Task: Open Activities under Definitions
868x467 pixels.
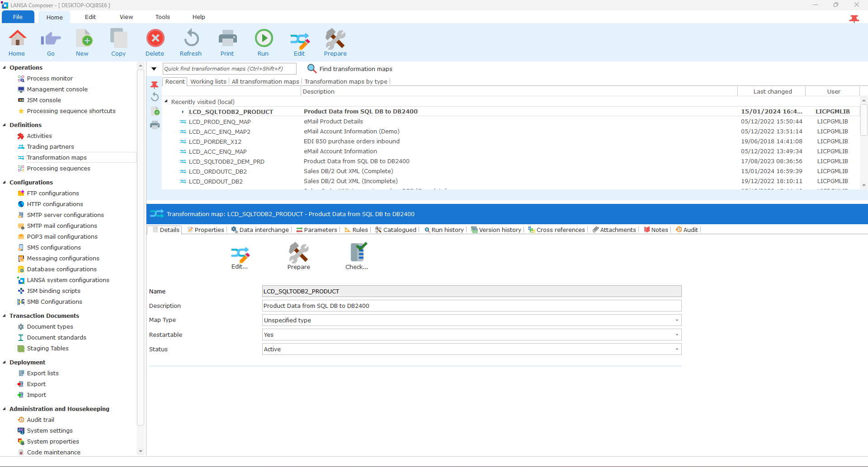Action: click(39, 136)
